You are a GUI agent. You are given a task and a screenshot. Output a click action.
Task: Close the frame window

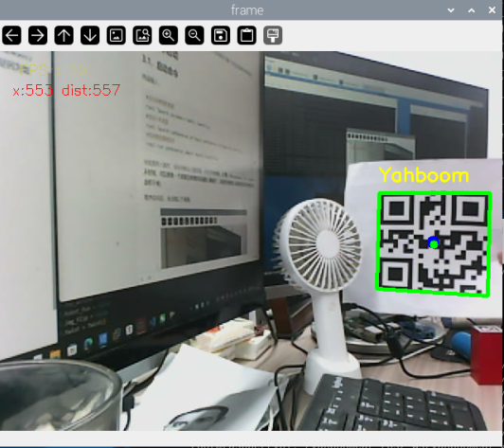pyautogui.click(x=492, y=10)
